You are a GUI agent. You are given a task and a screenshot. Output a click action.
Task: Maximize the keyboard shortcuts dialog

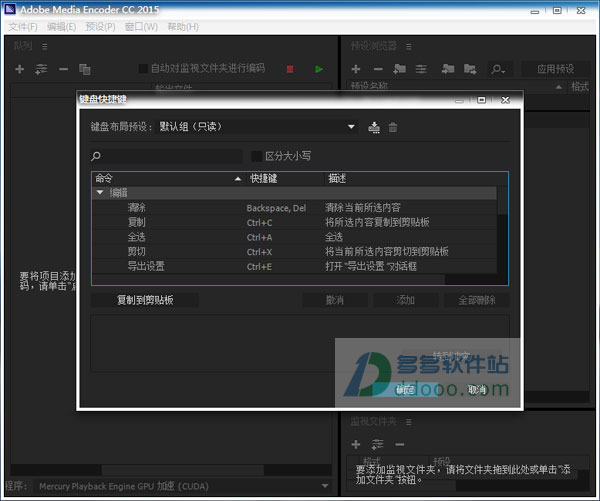(481, 100)
